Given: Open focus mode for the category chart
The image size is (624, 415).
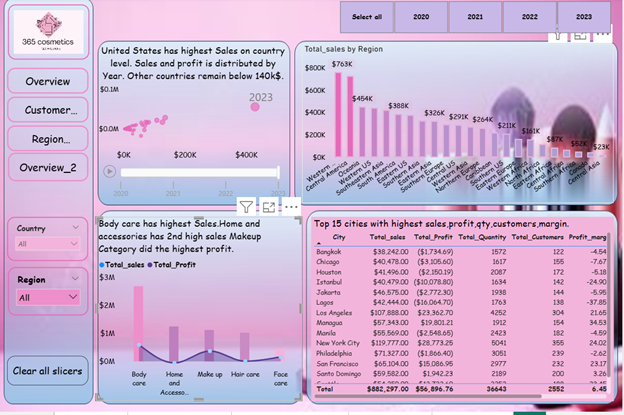Looking at the screenshot, I should point(268,205).
